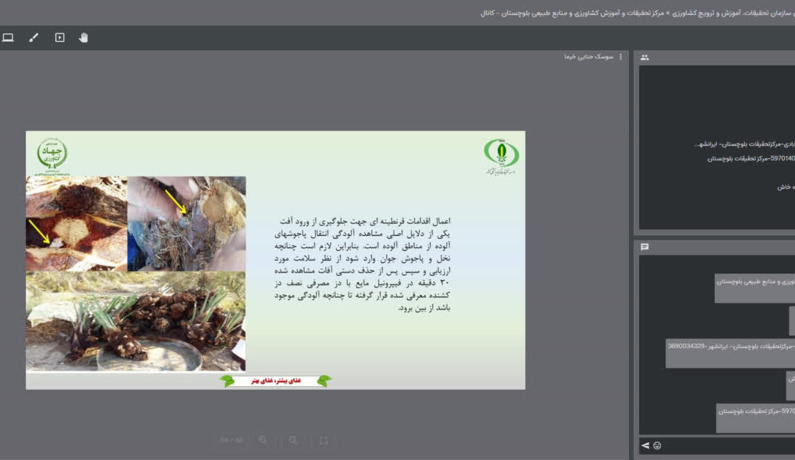Click the chat message input field
The width and height of the screenshot is (795, 460).
pos(729,446)
